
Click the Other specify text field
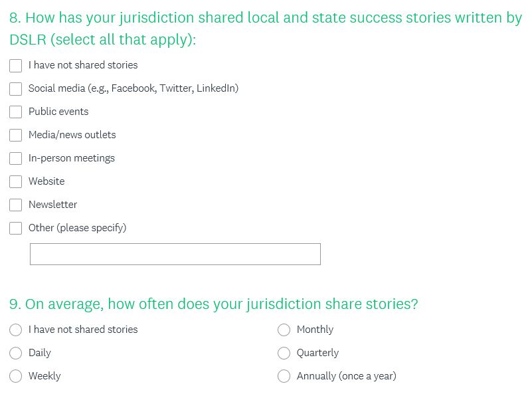[175, 254]
